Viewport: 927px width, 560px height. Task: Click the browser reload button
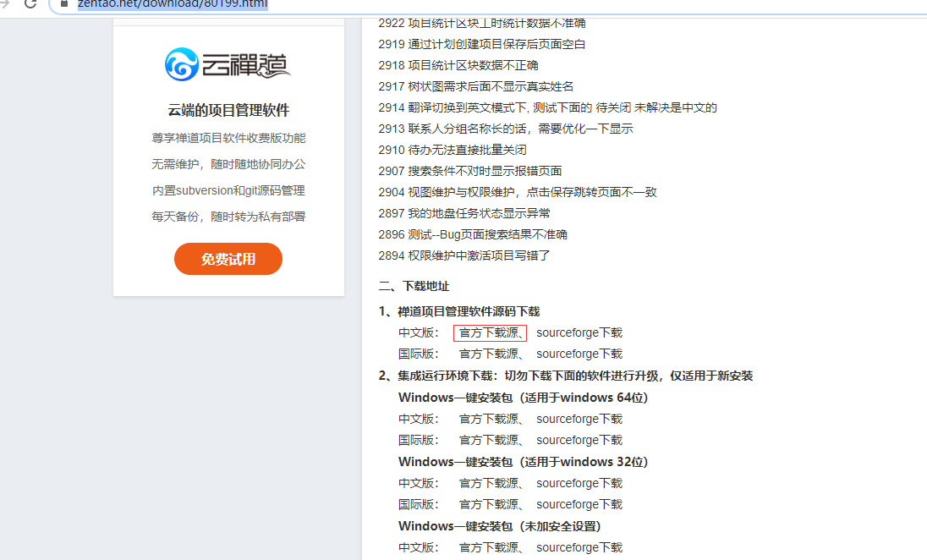[x=30, y=3]
